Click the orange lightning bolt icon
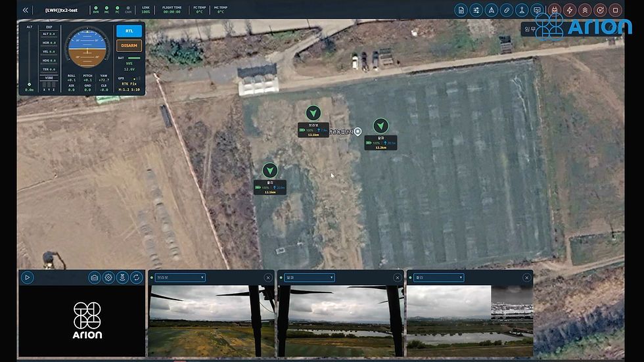Viewport: 644px width, 362px height. point(570,11)
